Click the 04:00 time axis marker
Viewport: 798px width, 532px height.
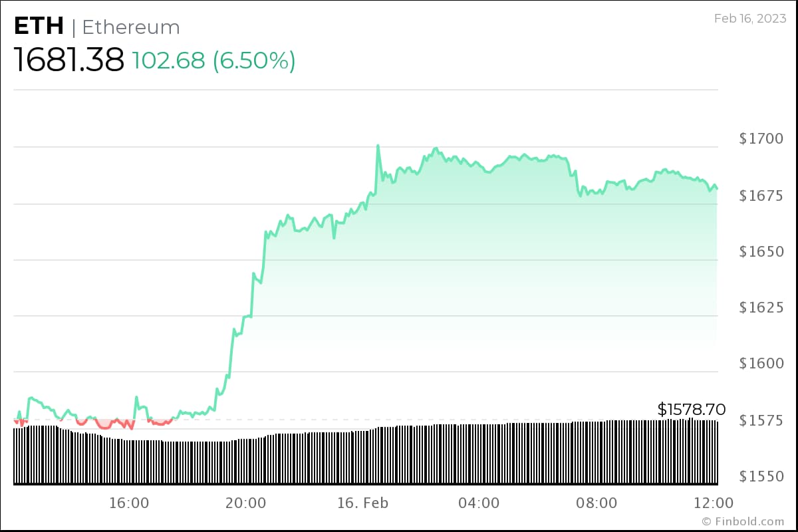[x=479, y=503]
